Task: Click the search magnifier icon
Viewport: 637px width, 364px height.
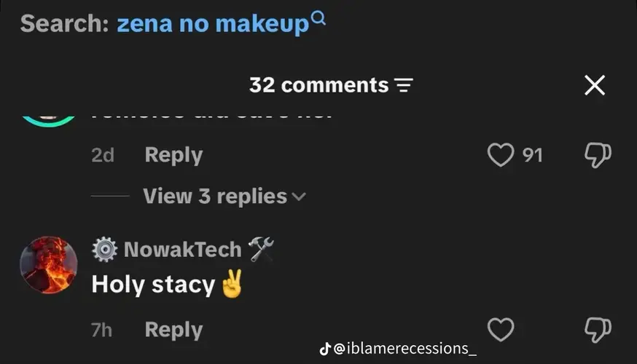Action: (x=318, y=18)
